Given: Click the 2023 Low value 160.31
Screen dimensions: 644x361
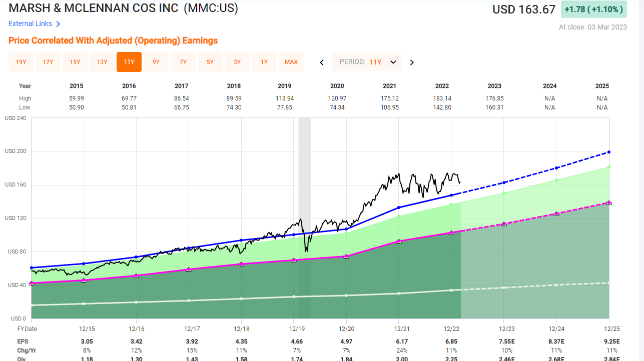Looking at the screenshot, I should pyautogui.click(x=494, y=107).
